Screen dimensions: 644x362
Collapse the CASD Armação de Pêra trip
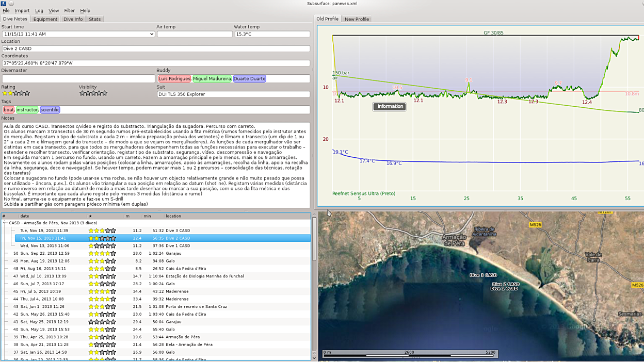click(5, 223)
